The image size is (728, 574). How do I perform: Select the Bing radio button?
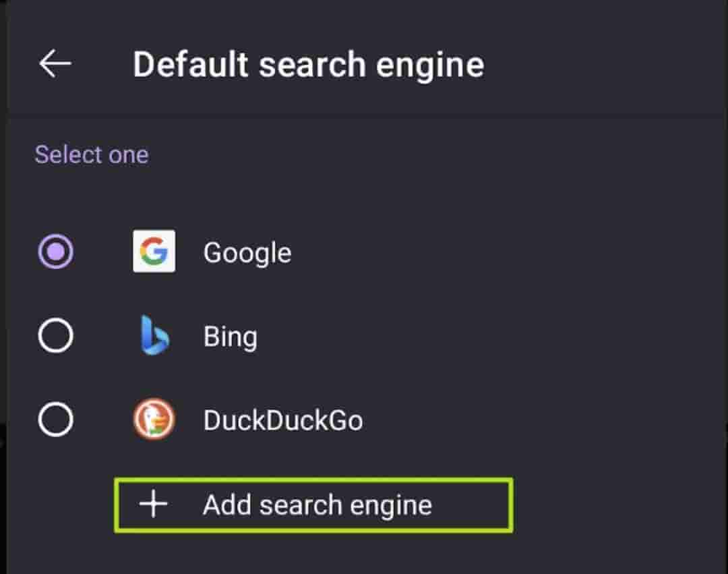[x=55, y=335]
